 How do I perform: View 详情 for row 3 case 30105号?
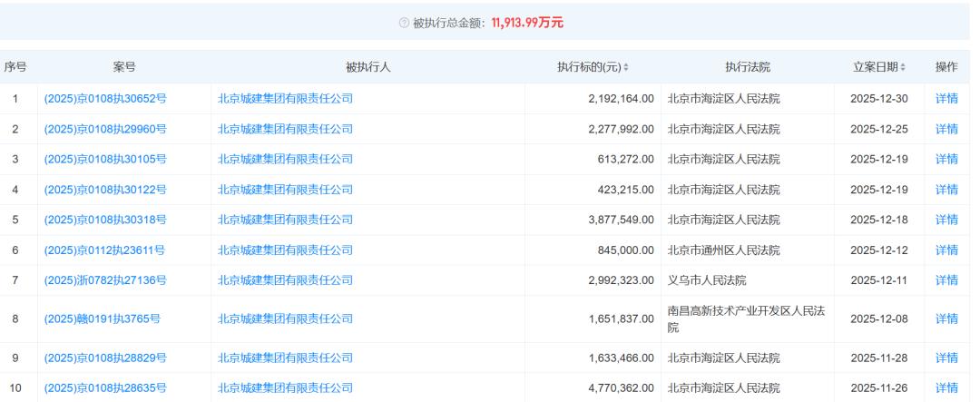pyautogui.click(x=946, y=159)
